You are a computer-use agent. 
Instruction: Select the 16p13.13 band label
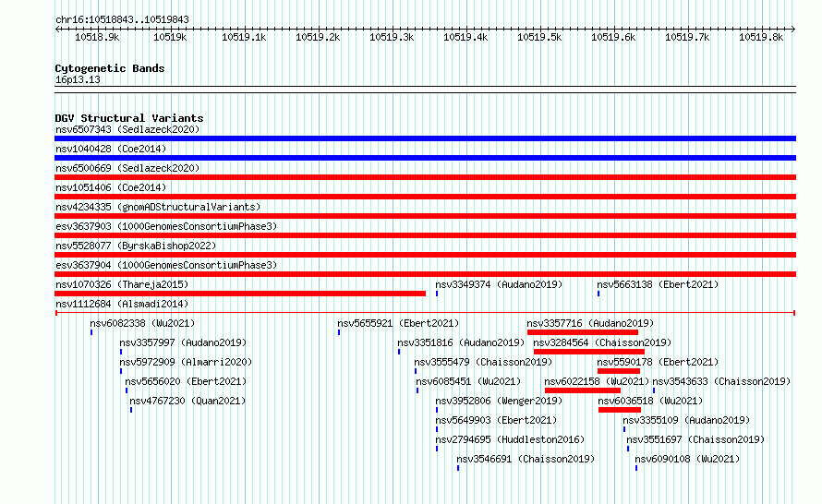[x=78, y=79]
